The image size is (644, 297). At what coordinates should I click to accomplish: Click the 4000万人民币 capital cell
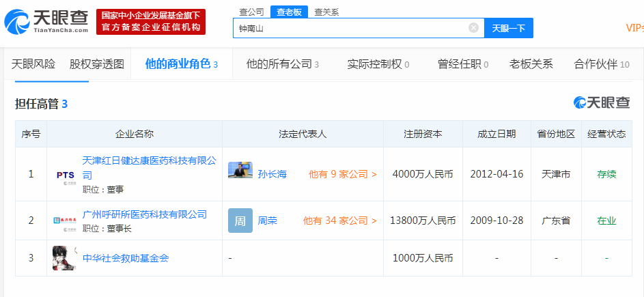point(423,174)
